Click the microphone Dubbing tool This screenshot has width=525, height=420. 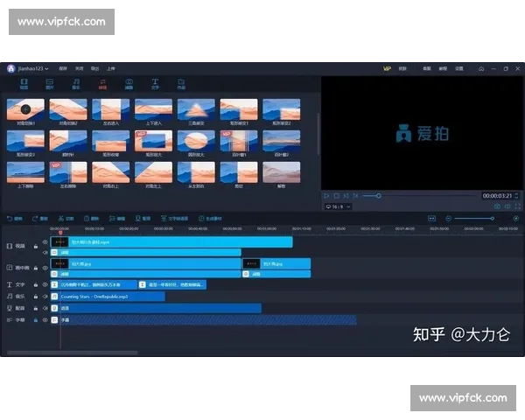coord(143,219)
